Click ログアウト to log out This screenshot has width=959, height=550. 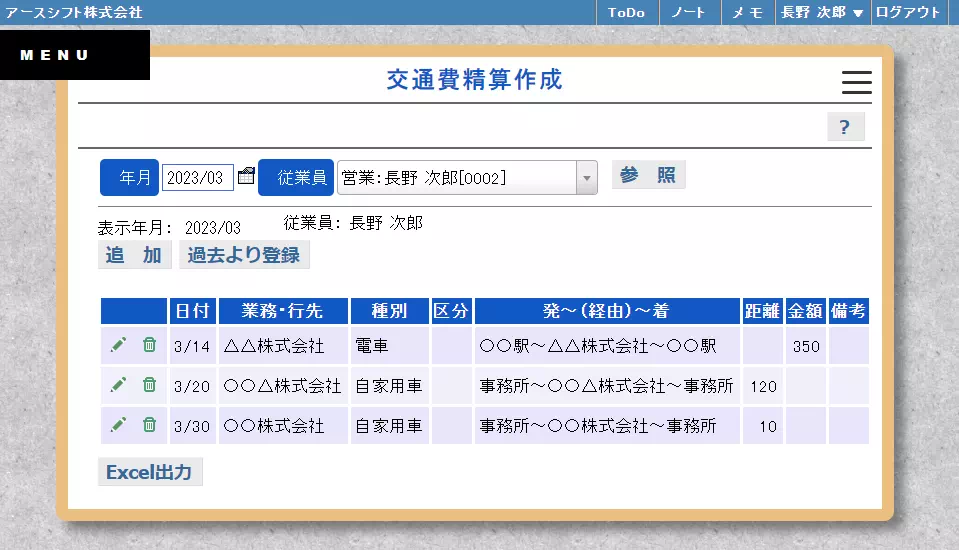pos(908,12)
